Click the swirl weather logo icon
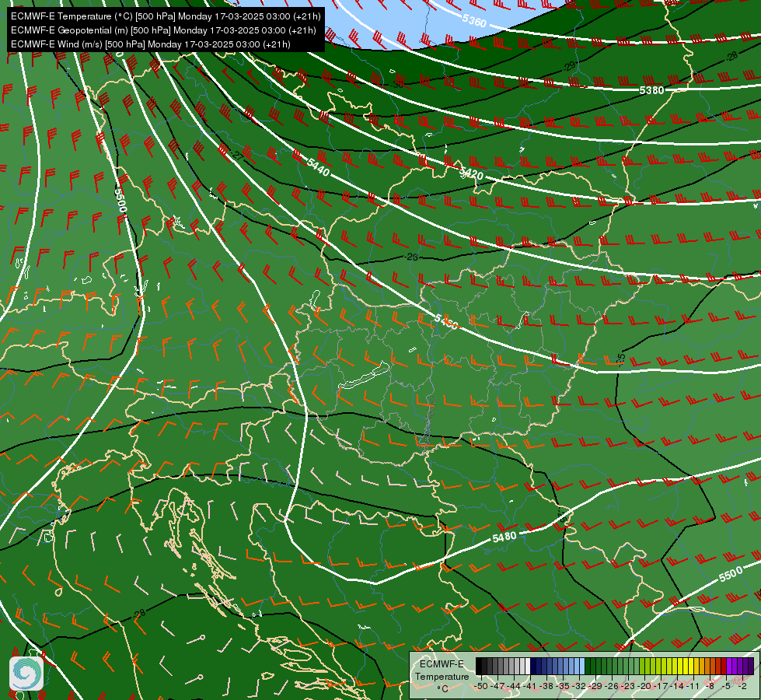The height and width of the screenshot is (700, 761). [x=26, y=673]
